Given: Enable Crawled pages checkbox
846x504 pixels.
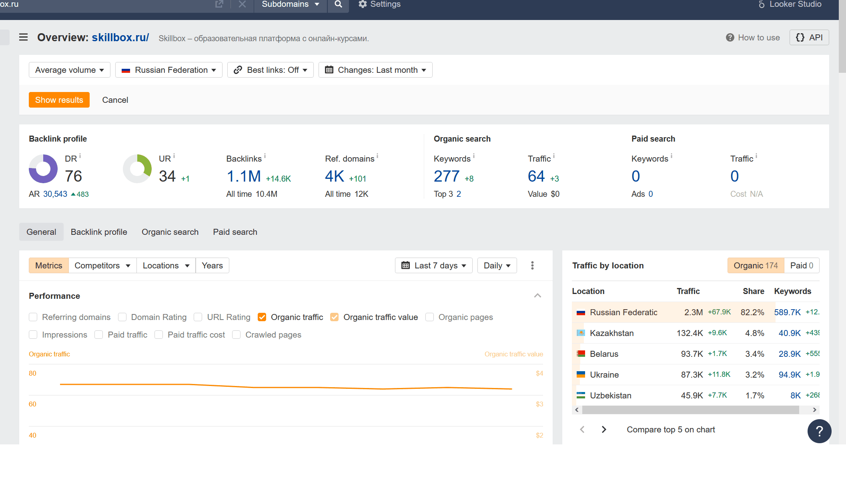Looking at the screenshot, I should [237, 335].
